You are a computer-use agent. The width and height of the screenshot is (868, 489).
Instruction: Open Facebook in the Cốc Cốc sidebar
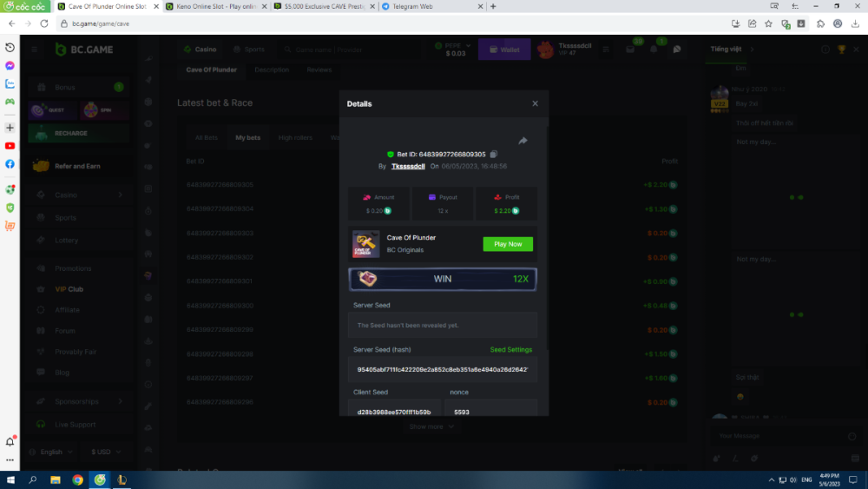tap(10, 164)
